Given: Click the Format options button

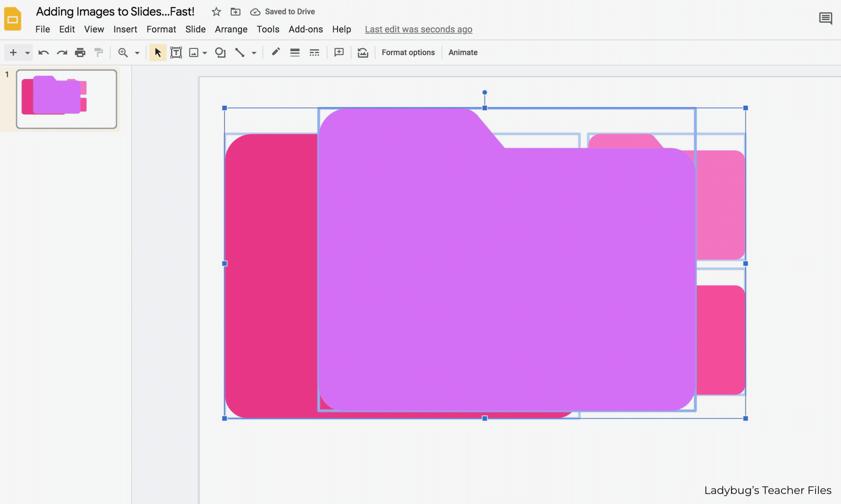Looking at the screenshot, I should [x=408, y=52].
